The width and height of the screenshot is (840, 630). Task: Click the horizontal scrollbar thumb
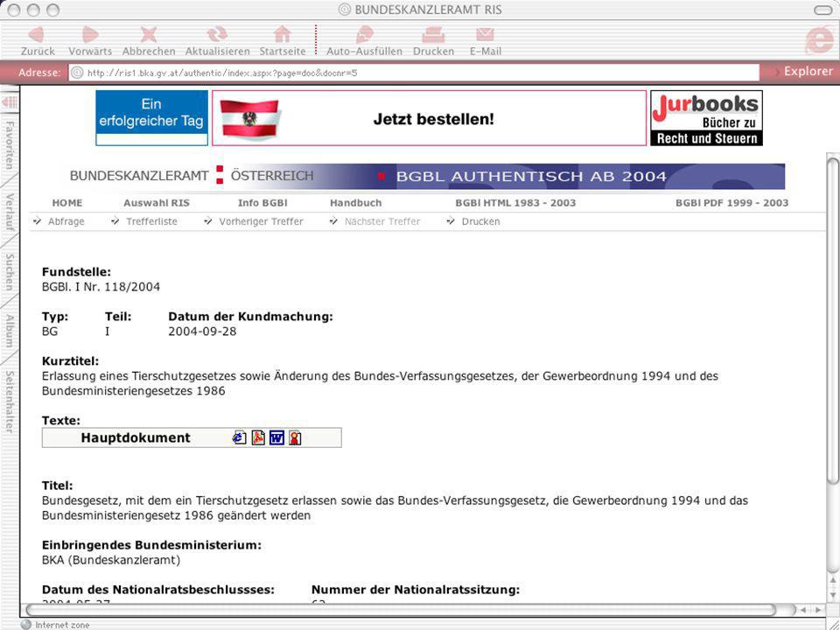click(x=401, y=610)
